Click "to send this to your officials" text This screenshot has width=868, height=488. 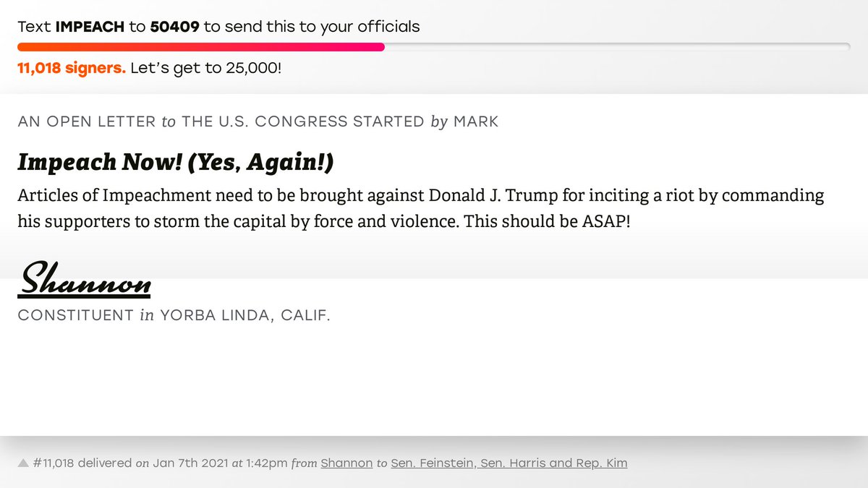[313, 27]
